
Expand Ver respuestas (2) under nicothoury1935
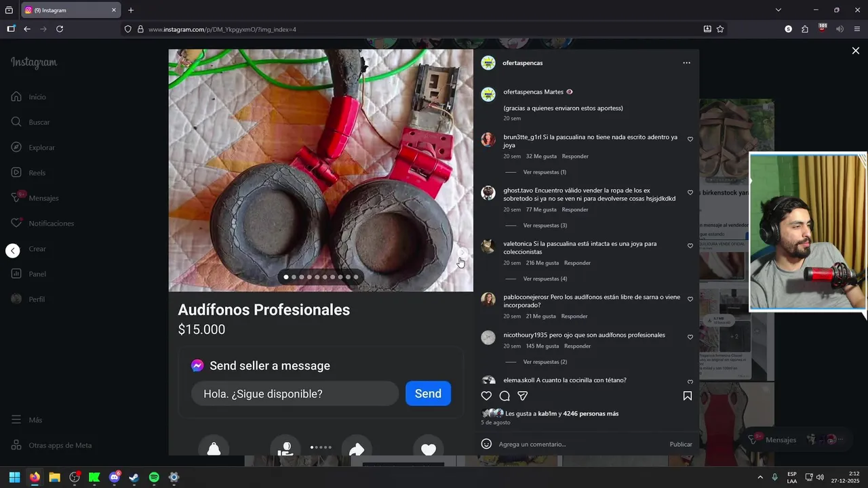(545, 362)
